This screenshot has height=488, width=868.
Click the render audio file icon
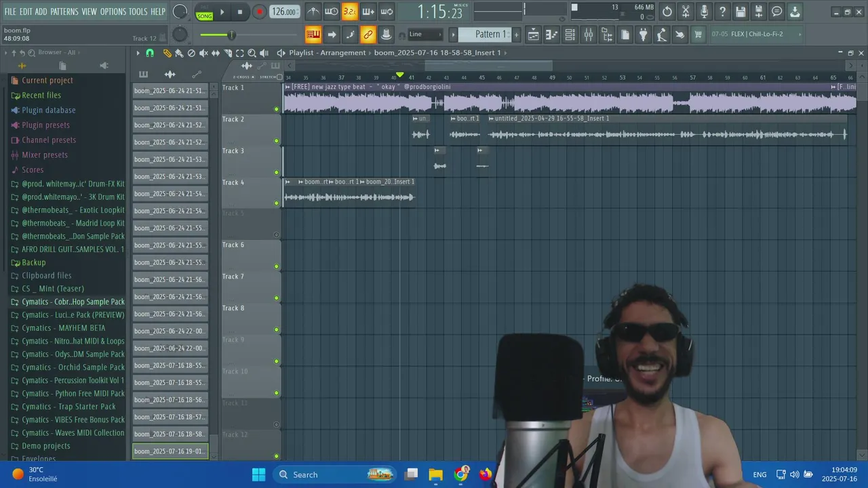pos(759,12)
